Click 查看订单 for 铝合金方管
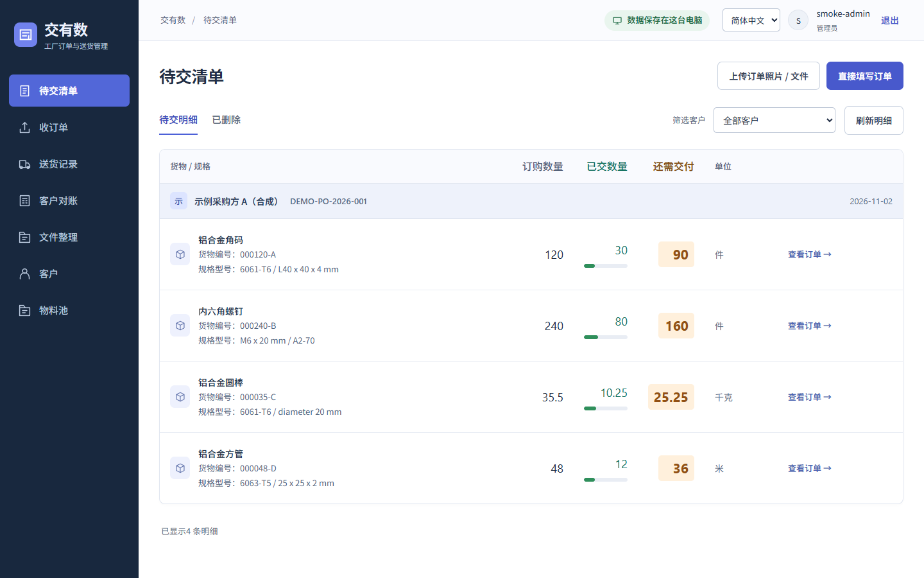The height and width of the screenshot is (578, 924). [x=809, y=468]
